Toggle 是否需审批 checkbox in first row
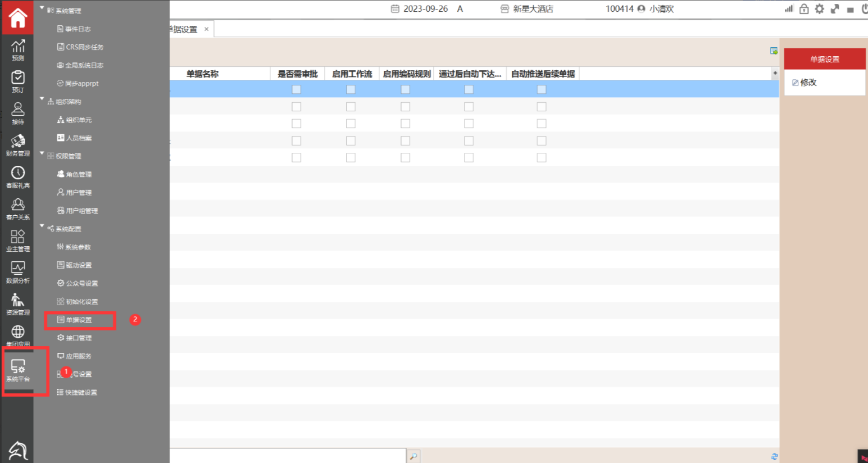Screen dimensions: 868x463 (x=296, y=89)
